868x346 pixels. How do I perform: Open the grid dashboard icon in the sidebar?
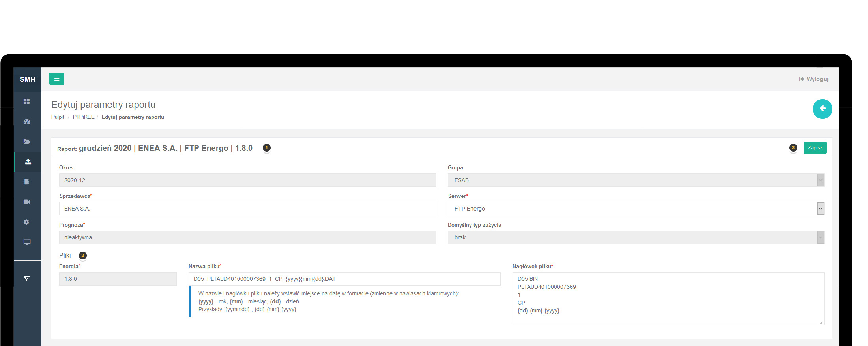tap(27, 102)
